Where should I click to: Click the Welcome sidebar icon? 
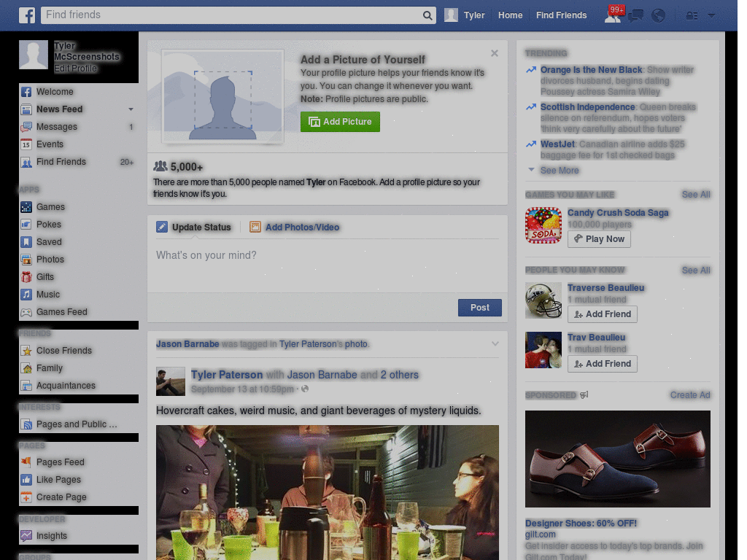26,92
